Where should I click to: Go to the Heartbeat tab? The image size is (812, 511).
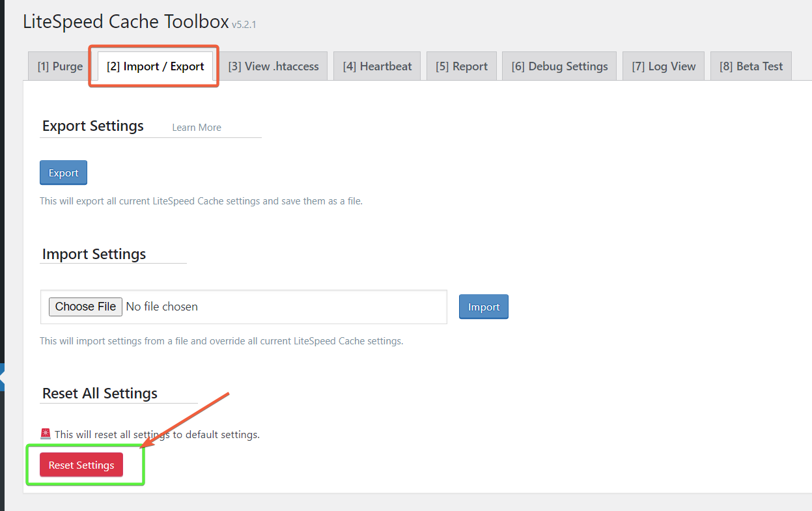coord(377,66)
